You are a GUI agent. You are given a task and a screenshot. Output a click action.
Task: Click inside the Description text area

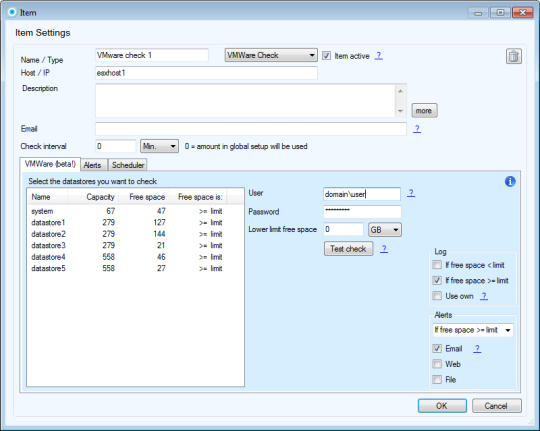(x=246, y=101)
